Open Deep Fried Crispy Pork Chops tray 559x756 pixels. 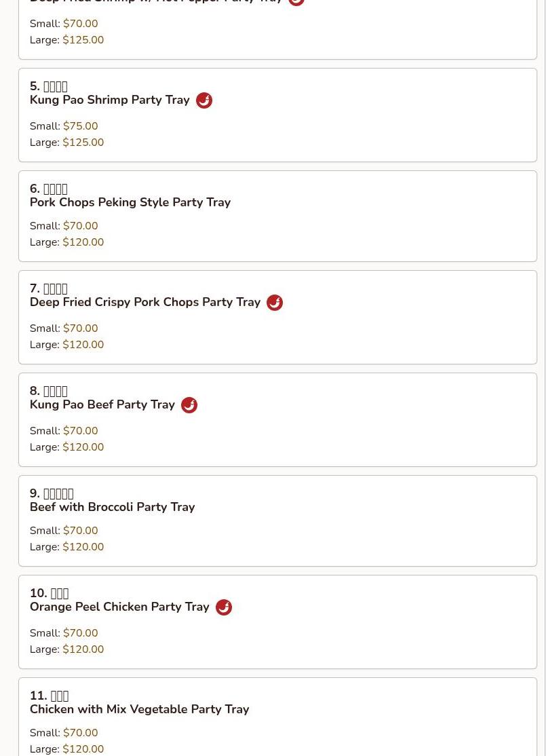tap(144, 302)
